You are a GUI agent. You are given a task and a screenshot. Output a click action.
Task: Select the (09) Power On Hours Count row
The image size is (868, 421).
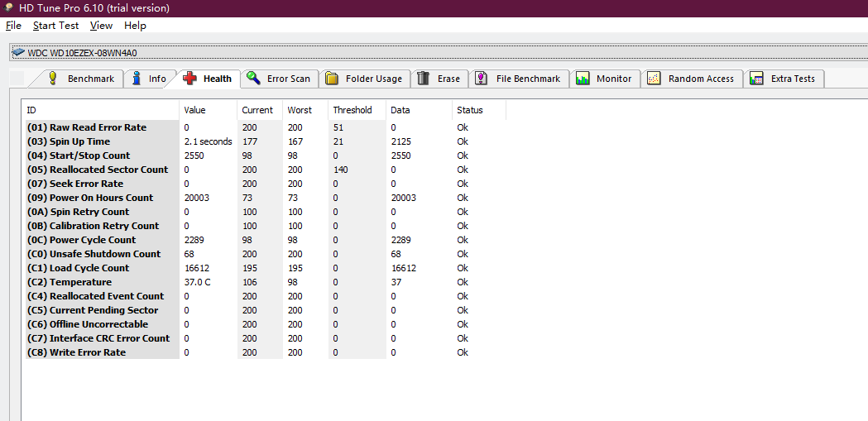click(266, 198)
